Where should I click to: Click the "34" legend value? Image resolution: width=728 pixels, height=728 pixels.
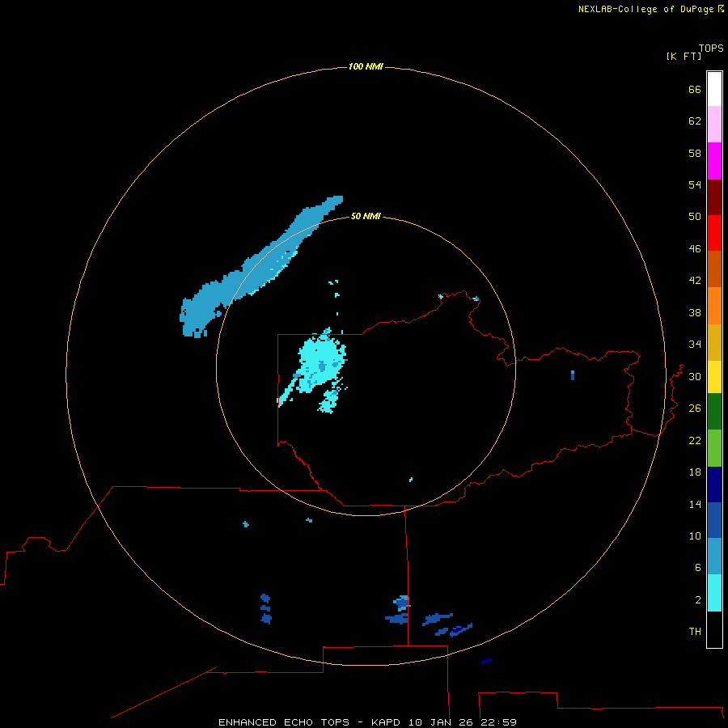click(695, 345)
